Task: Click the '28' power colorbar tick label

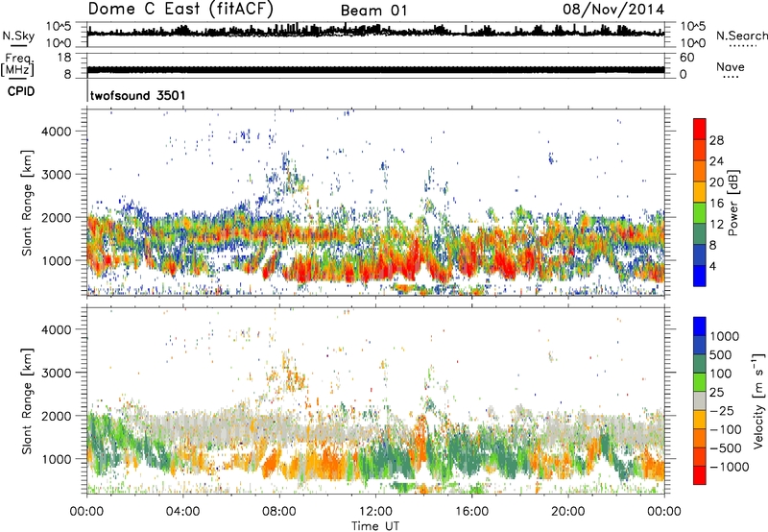Action: tap(716, 140)
